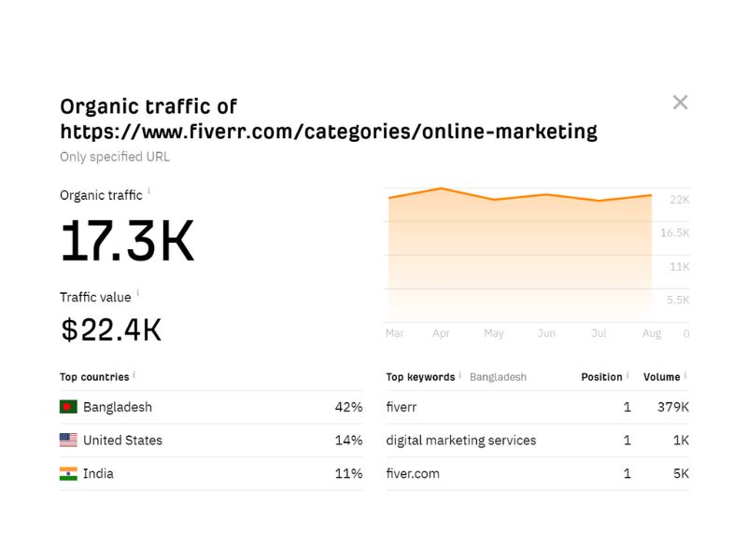747x560 pixels.
Task: Click the Bangladesh flag icon
Action: (68, 407)
